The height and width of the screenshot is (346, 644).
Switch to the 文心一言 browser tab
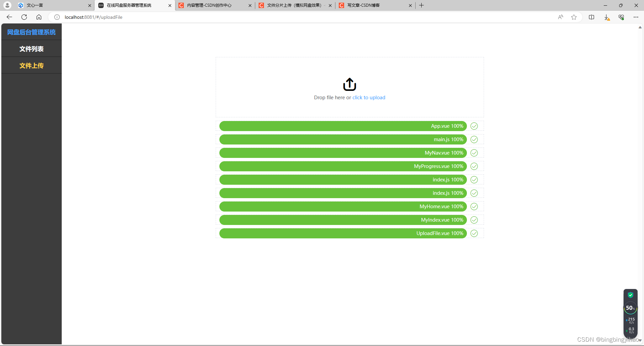(x=54, y=5)
